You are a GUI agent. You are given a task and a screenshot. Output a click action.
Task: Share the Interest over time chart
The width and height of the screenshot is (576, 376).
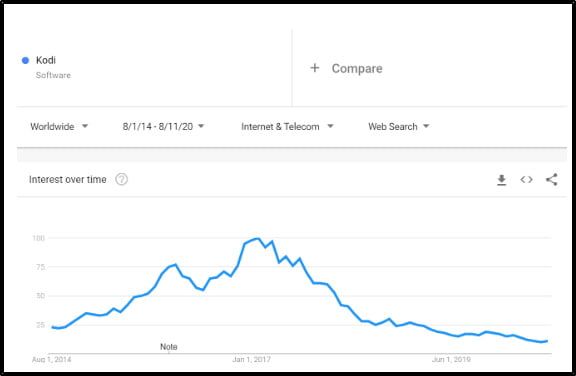click(551, 180)
